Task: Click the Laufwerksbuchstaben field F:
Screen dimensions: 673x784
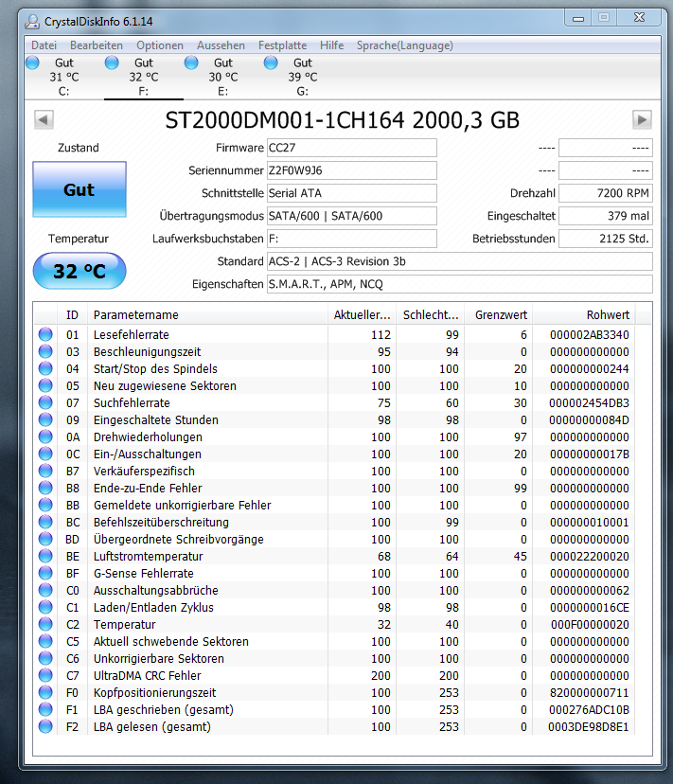Action: [351, 239]
